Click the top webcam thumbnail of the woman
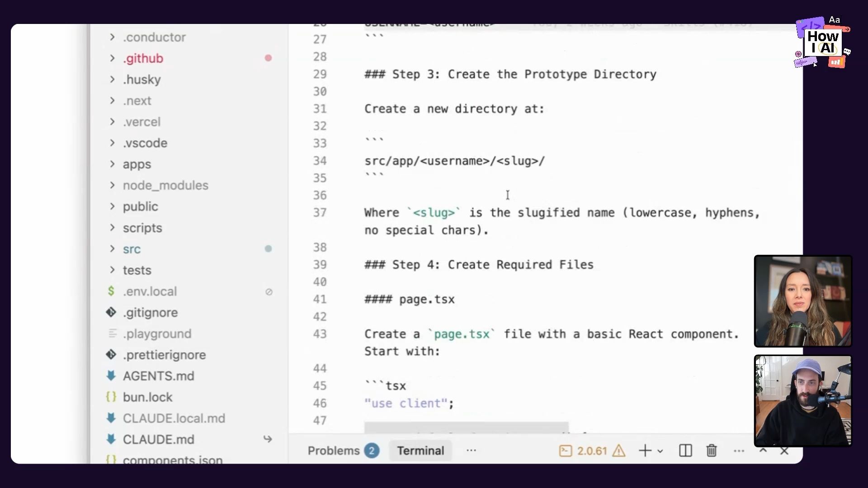Viewport: 868px width, 488px height. click(803, 301)
